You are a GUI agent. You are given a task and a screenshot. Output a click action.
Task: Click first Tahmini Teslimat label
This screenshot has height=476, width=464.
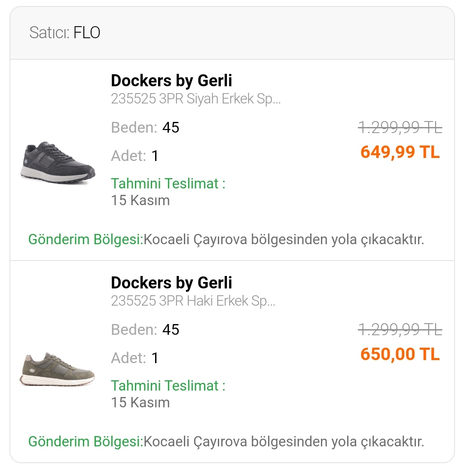click(168, 184)
